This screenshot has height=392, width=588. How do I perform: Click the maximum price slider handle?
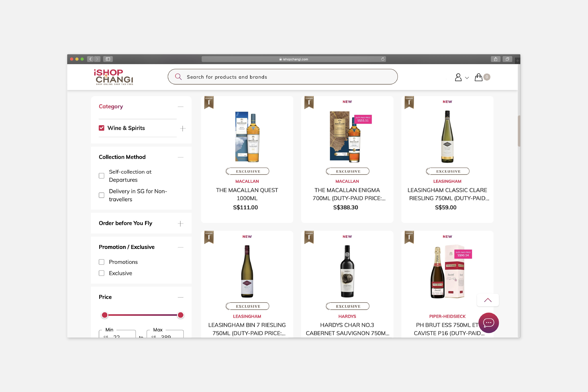pyautogui.click(x=181, y=315)
